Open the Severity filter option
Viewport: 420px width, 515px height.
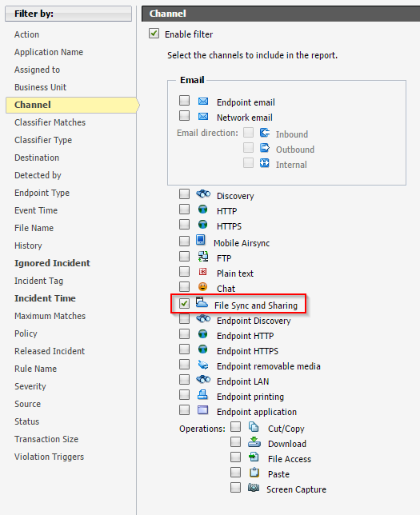click(30, 386)
